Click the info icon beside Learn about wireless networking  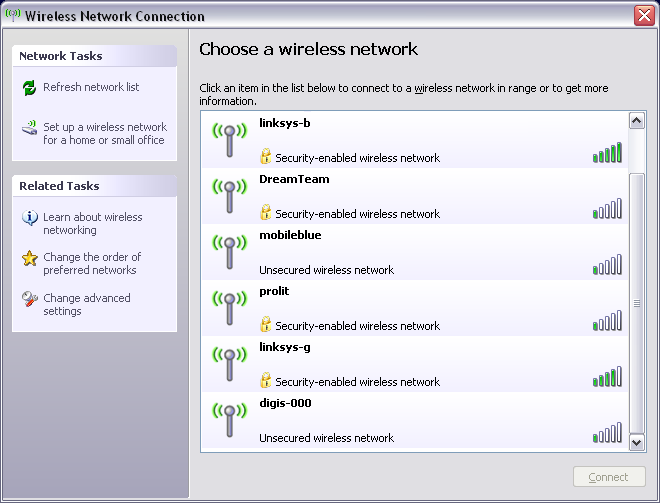pyautogui.click(x=30, y=218)
